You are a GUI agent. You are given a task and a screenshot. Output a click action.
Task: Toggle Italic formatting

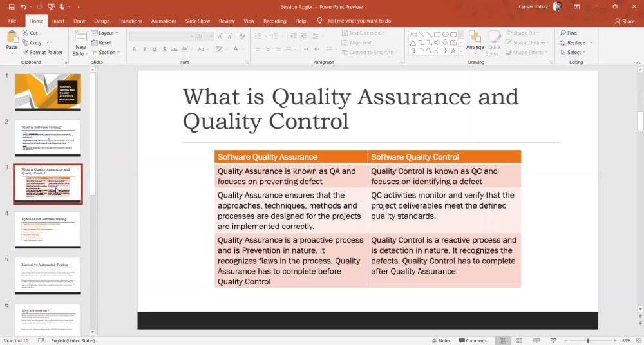click(x=144, y=50)
